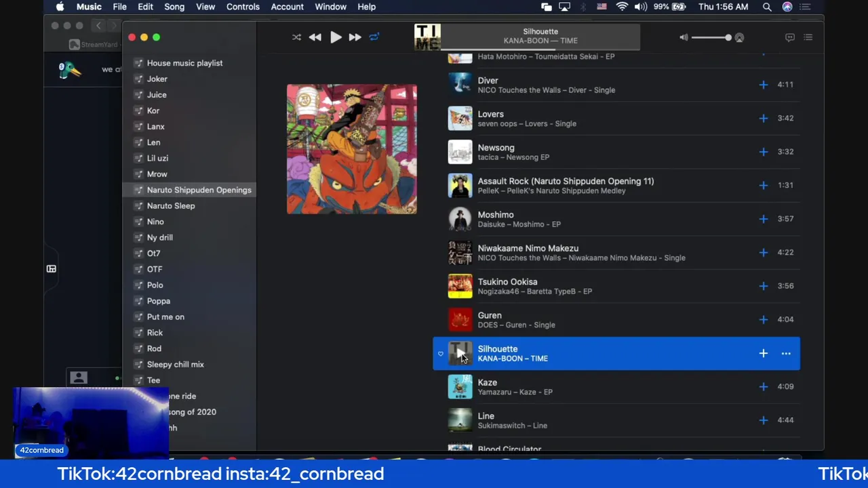Open the File menu

pyautogui.click(x=120, y=7)
